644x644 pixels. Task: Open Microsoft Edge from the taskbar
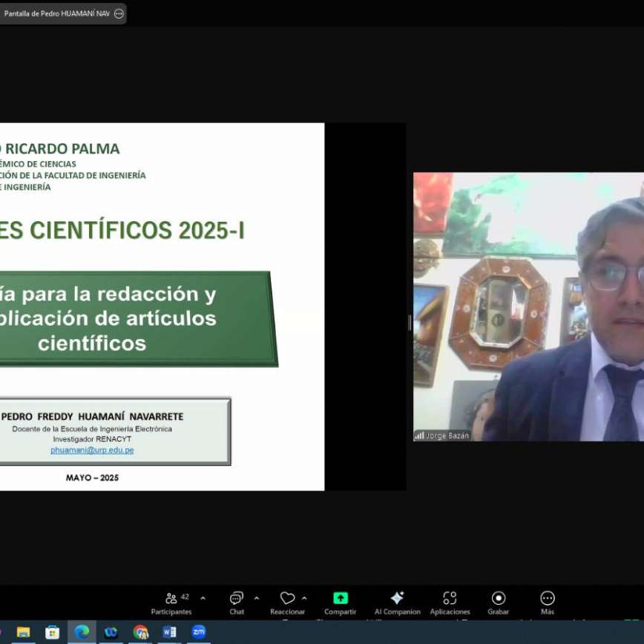coord(82,632)
